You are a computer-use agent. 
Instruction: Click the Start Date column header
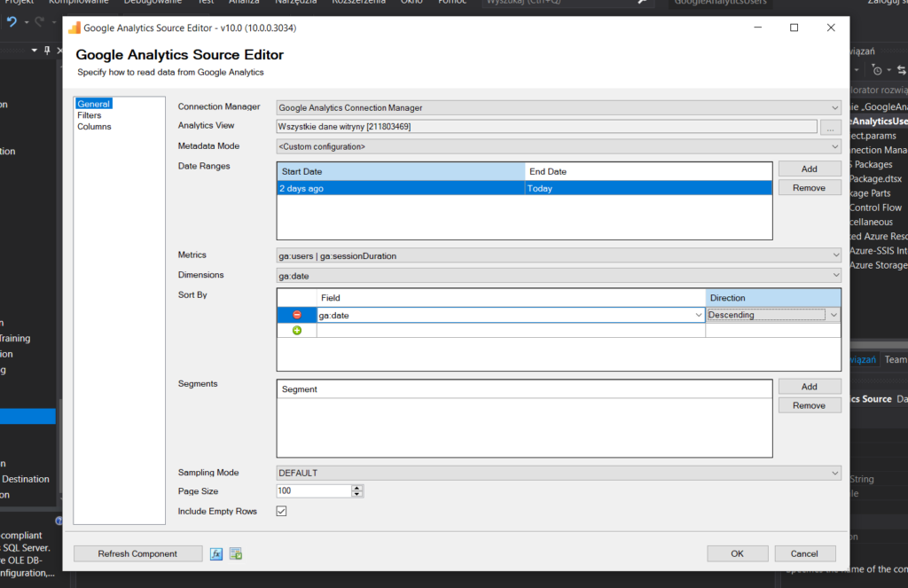click(x=401, y=171)
